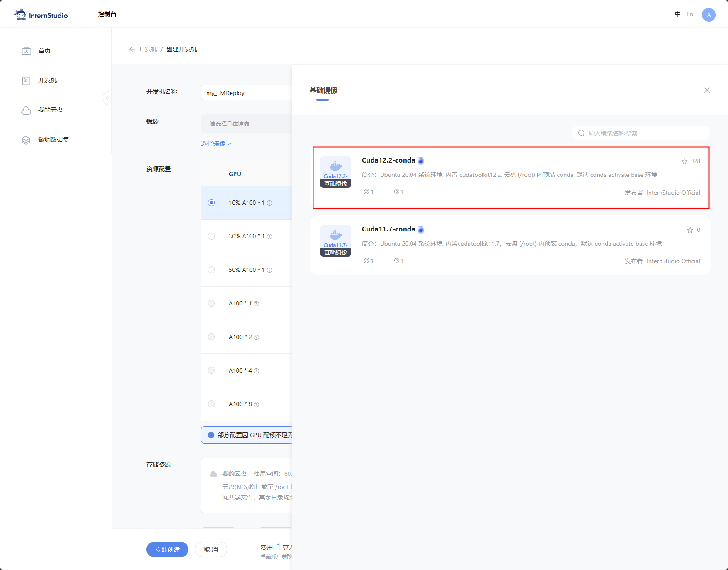Click help icon beside A100 * 4
The width and height of the screenshot is (728, 570).
tap(256, 371)
